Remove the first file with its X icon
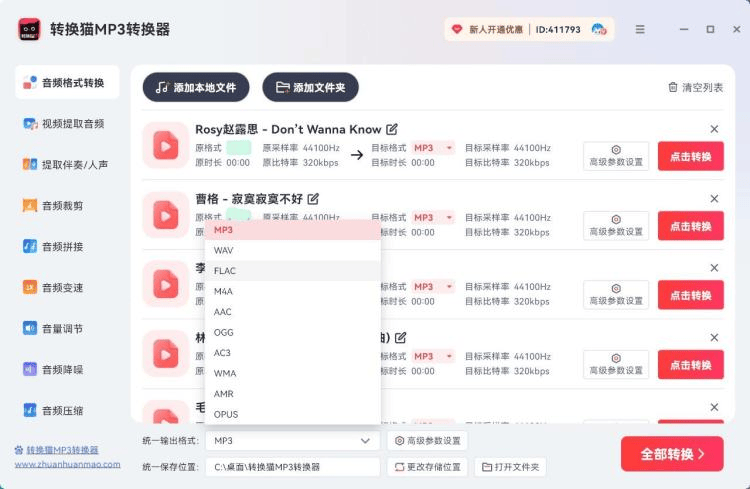Screen dimensions: 750x489 714,129
